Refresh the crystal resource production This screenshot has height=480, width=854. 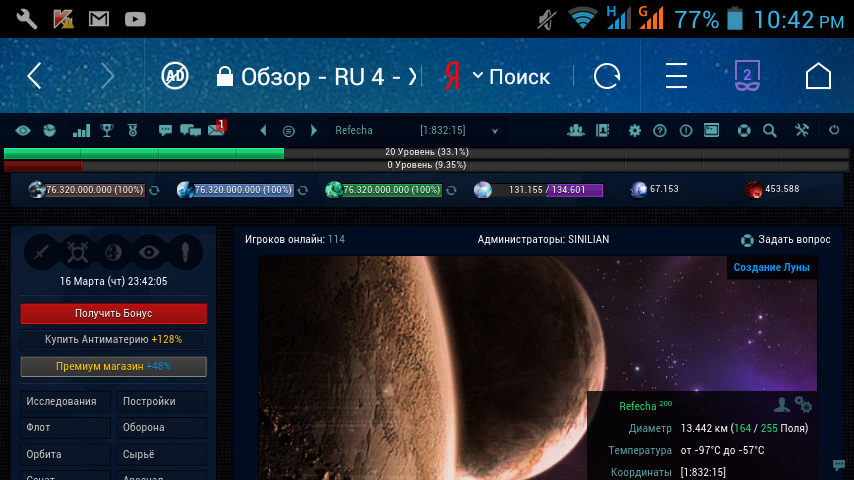(303, 190)
